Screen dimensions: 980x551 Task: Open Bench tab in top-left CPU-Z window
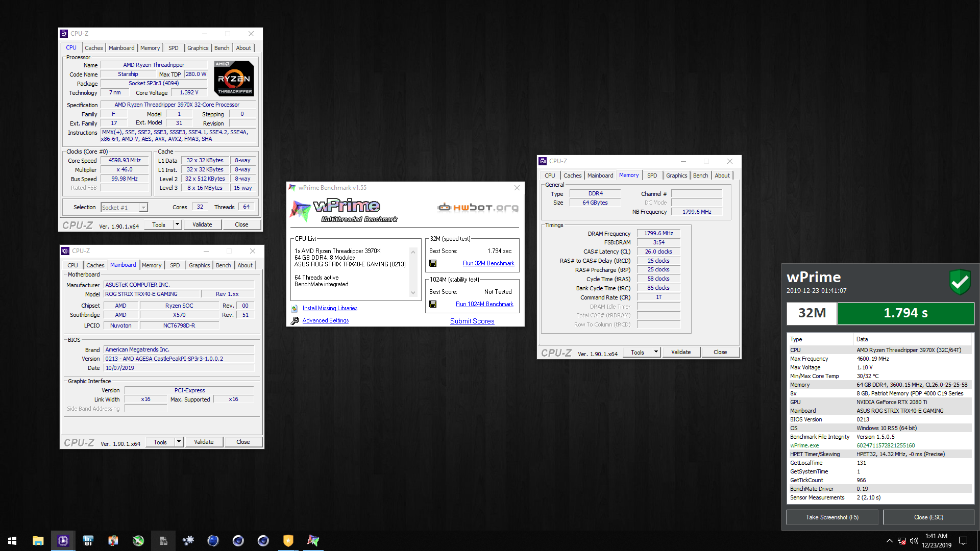(222, 48)
